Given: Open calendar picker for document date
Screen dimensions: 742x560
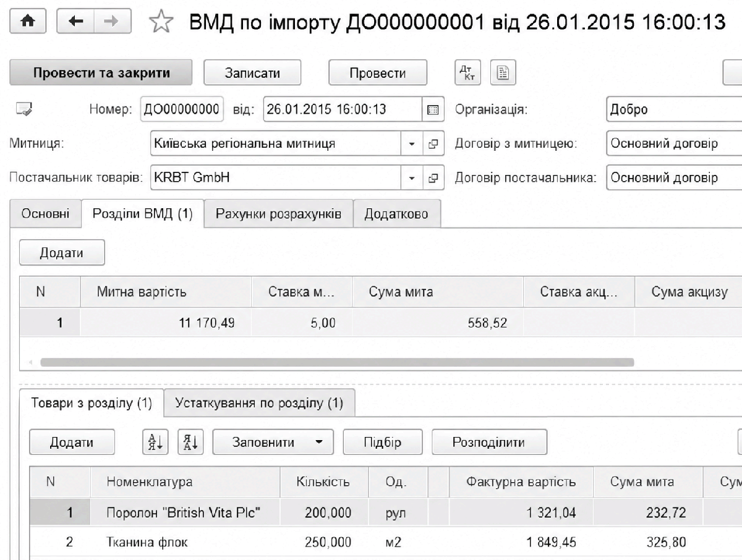Looking at the screenshot, I should click(433, 110).
